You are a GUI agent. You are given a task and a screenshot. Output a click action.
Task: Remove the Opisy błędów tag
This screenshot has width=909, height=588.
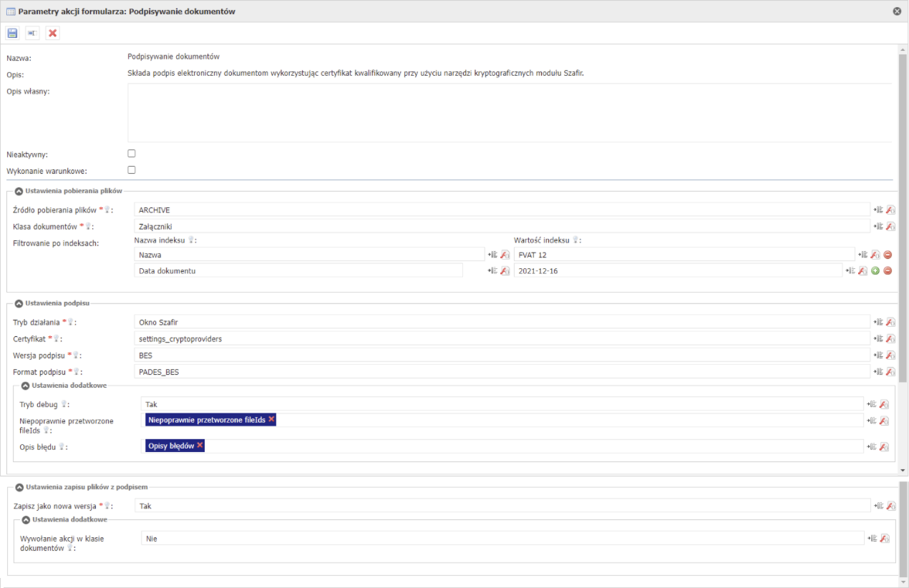(x=200, y=446)
